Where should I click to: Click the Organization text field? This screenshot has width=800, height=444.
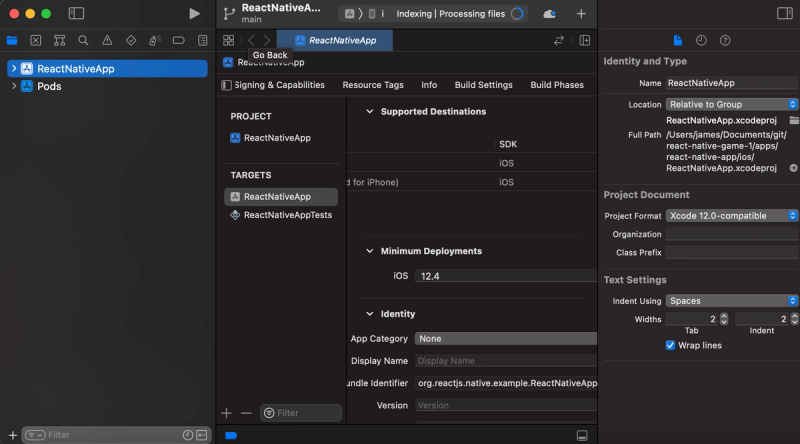pos(732,234)
